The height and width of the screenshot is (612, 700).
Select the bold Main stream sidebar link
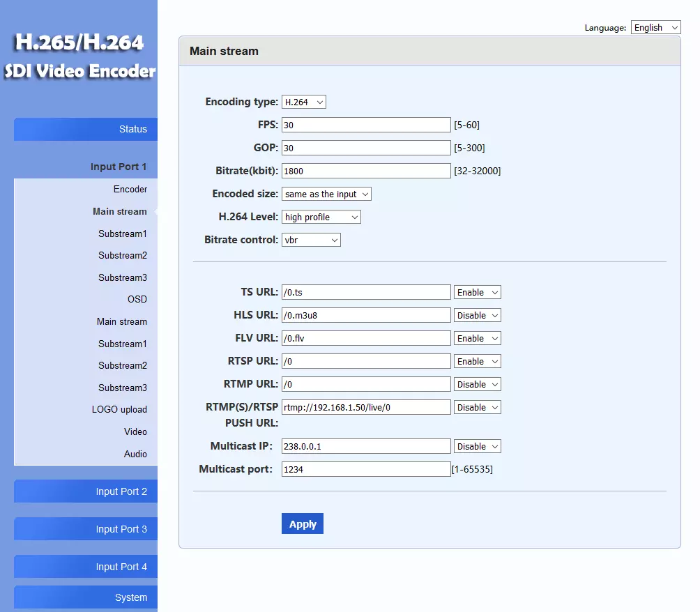click(x=120, y=212)
